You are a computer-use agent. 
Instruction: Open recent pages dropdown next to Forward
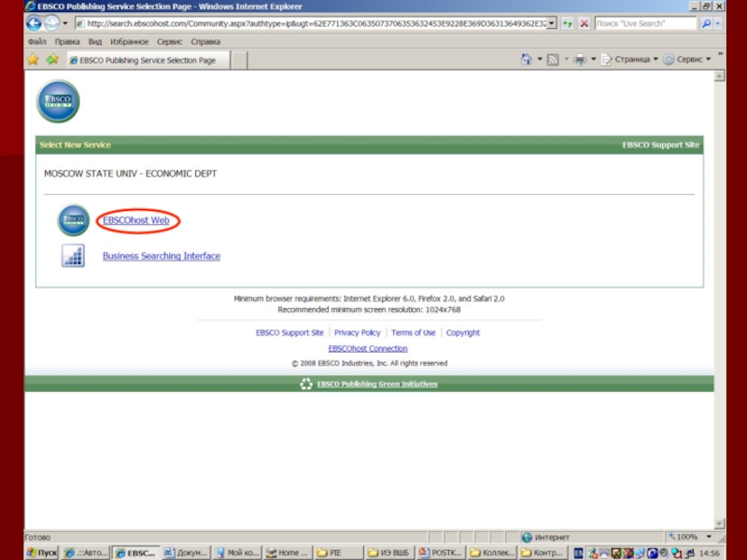(x=65, y=22)
